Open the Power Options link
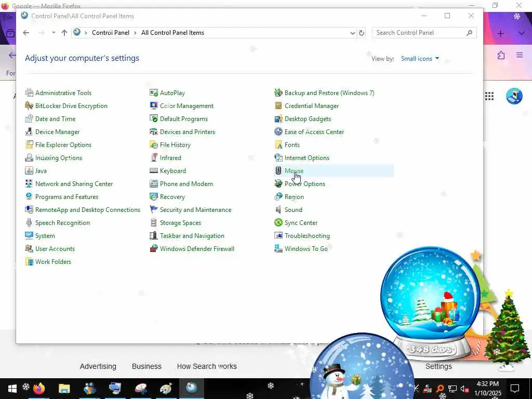This screenshot has height=399, width=532. [304, 183]
